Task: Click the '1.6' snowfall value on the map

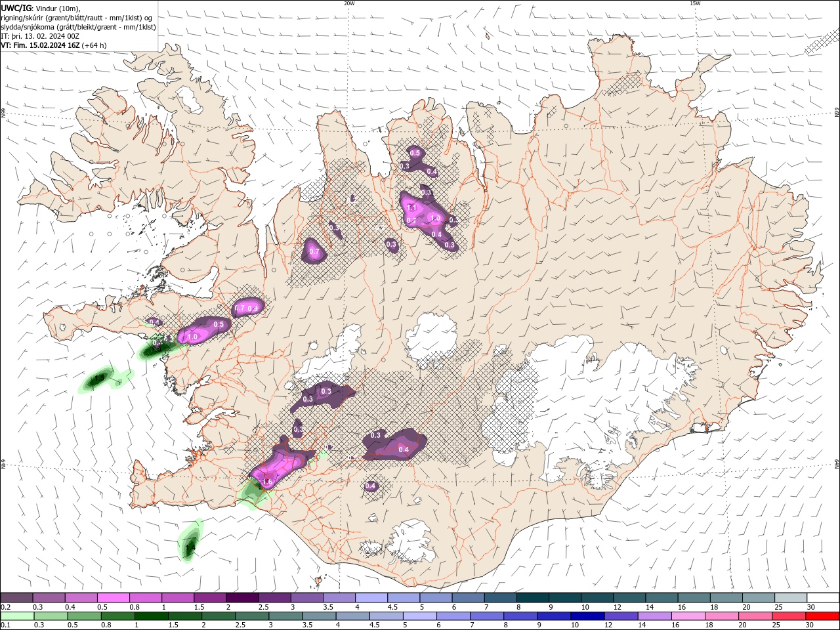Action: tap(267, 482)
